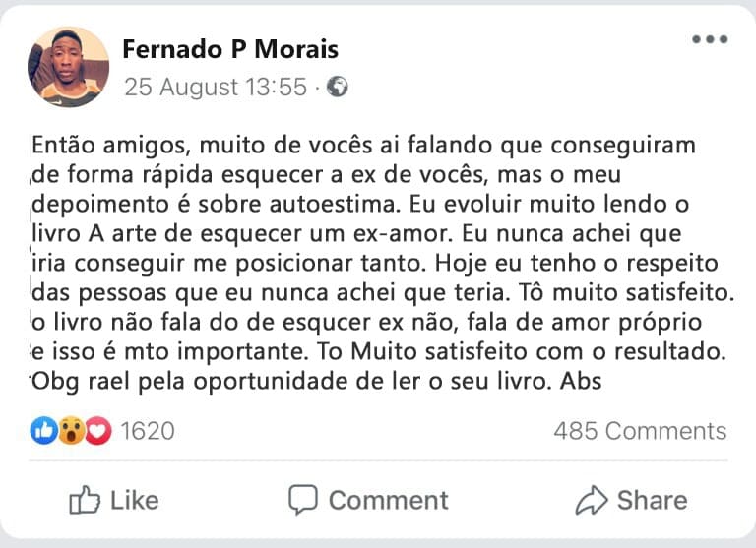Click the globe public privacy icon
This screenshot has height=548, width=756.
(338, 87)
